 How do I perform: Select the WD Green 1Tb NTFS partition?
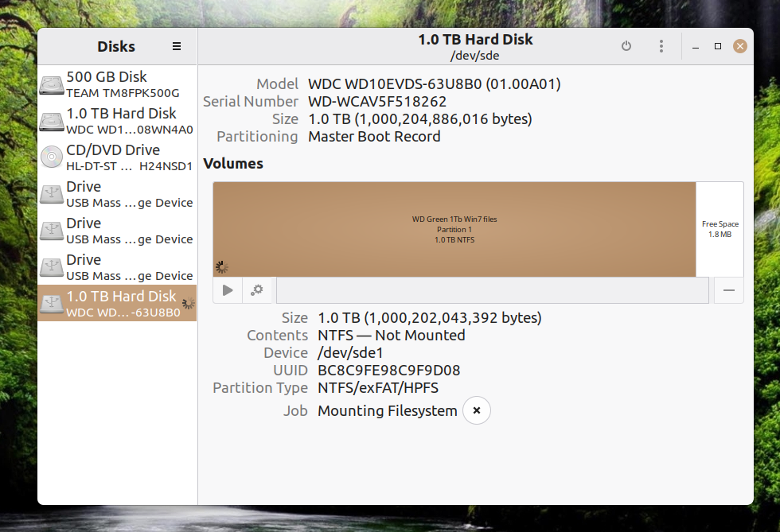pyautogui.click(x=454, y=229)
